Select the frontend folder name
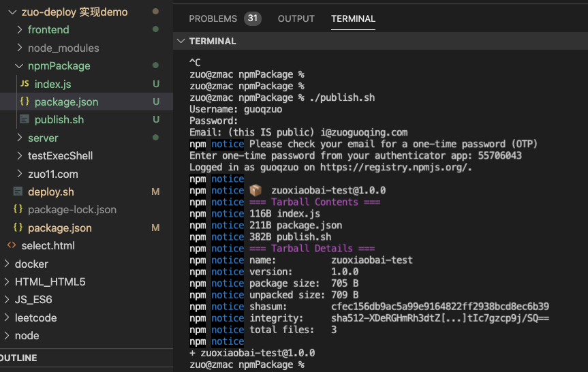This screenshot has width=588, height=372. coord(48,29)
